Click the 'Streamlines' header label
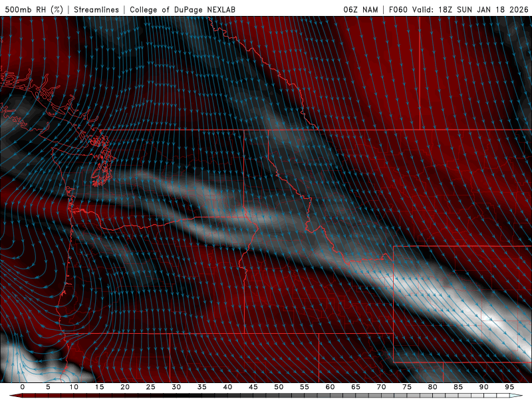This screenshot has height=399, width=532. 96,9
